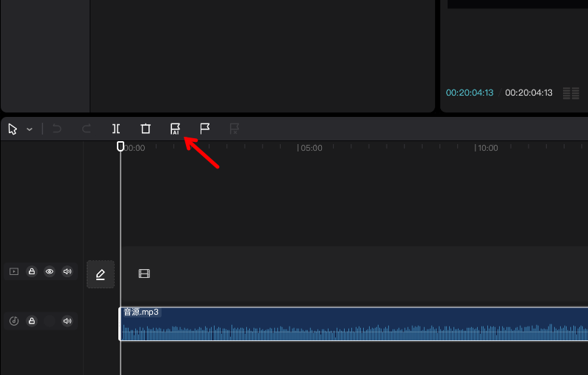
Task: Add AI auto beat markers
Action: tap(175, 129)
